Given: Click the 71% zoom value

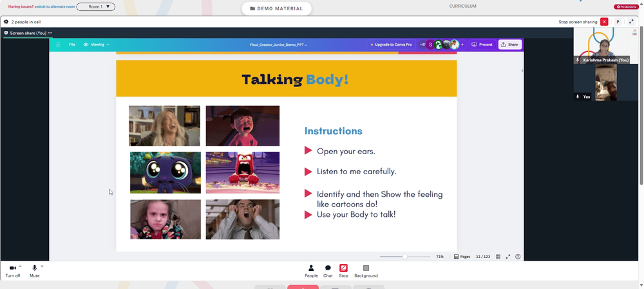Looking at the screenshot, I should pos(440,257).
